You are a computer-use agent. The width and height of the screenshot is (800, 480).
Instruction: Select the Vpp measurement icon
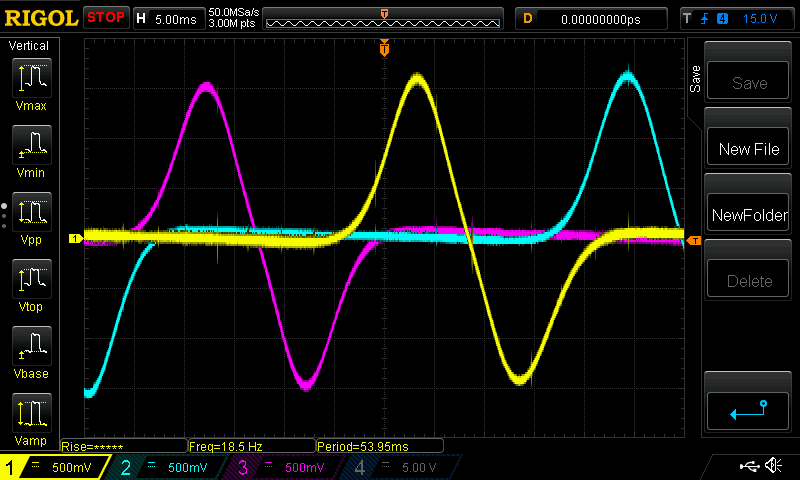(32, 212)
